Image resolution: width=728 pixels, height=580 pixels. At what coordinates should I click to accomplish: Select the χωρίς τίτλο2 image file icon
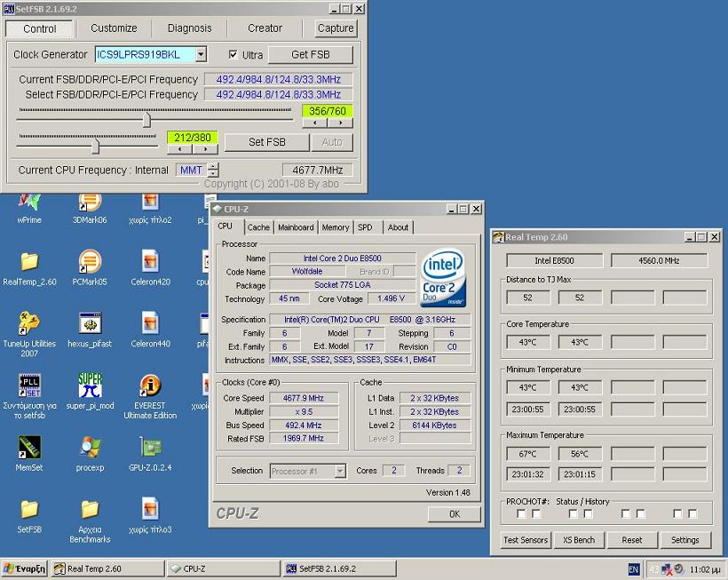click(x=150, y=209)
